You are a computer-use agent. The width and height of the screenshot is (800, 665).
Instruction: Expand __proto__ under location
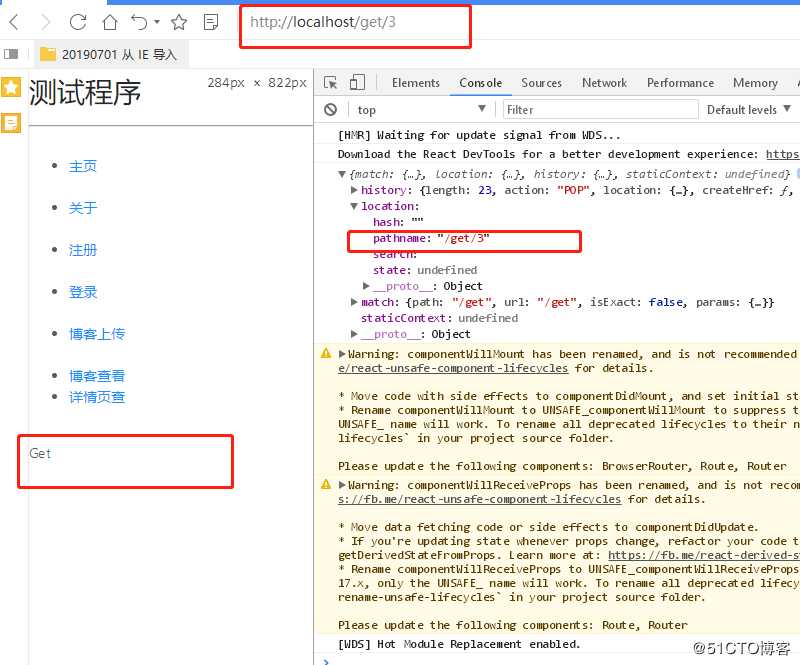click(x=366, y=286)
